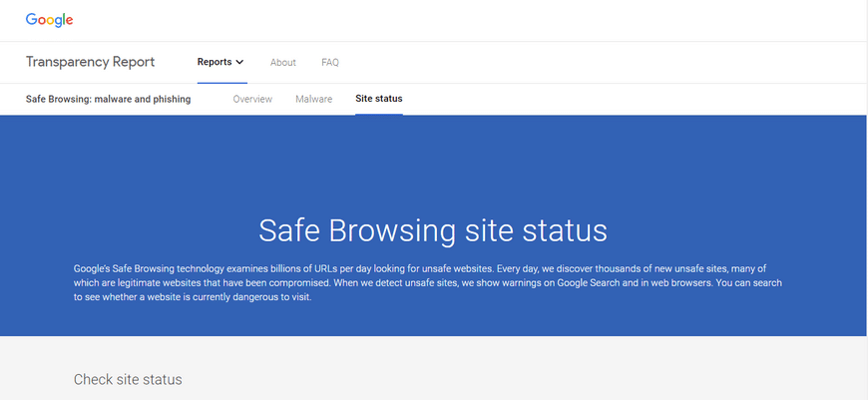Expand the chevron arrow next to Reports
The width and height of the screenshot is (868, 400).
coord(239,62)
